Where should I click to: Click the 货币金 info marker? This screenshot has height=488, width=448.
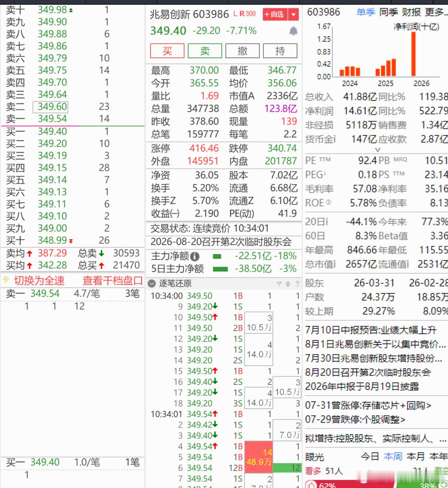click(x=334, y=138)
